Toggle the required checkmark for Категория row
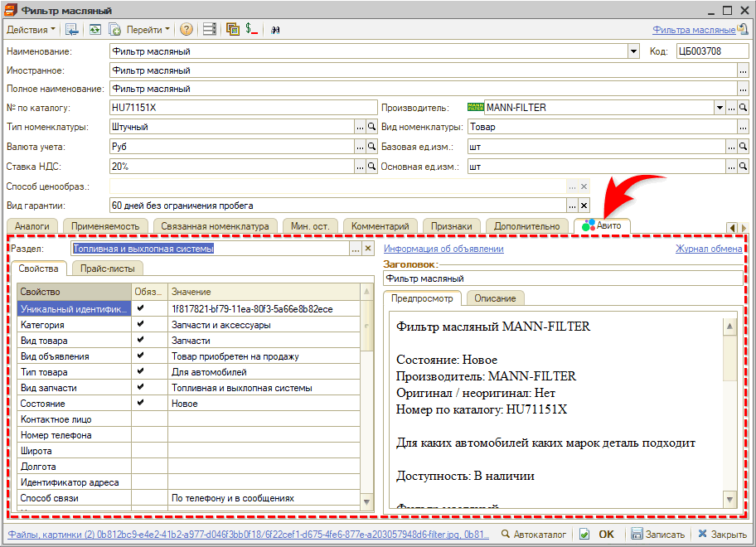The height and width of the screenshot is (547, 756). (x=140, y=325)
